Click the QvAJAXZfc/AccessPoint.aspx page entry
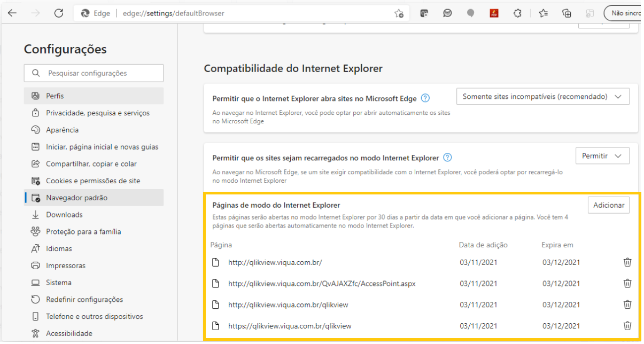Image resolution: width=644 pixels, height=344 pixels. pos(322,284)
